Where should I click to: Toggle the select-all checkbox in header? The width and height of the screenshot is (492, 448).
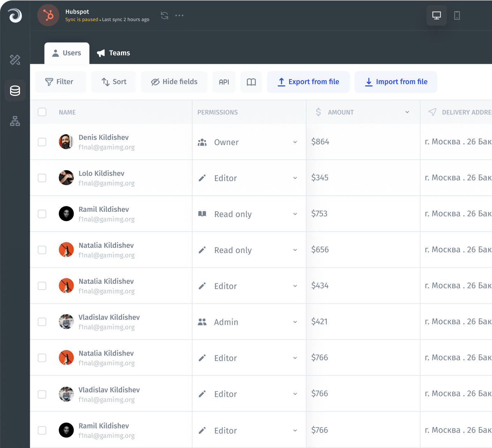[42, 112]
